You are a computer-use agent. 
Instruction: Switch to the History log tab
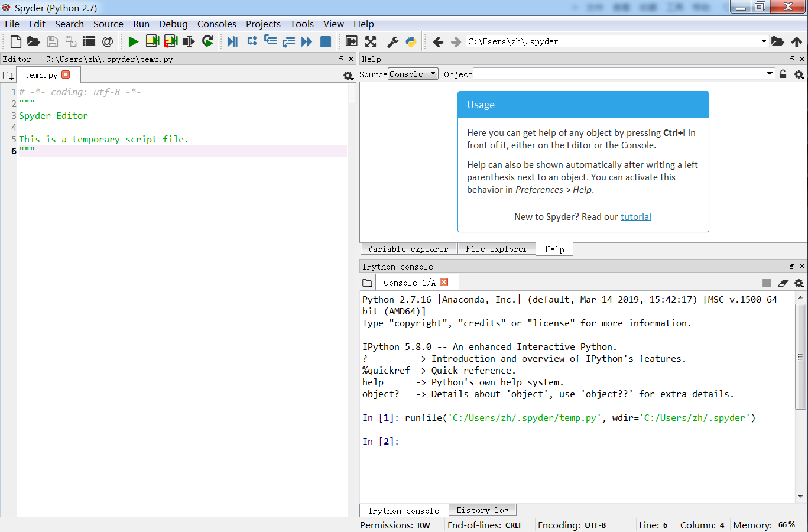(x=482, y=510)
